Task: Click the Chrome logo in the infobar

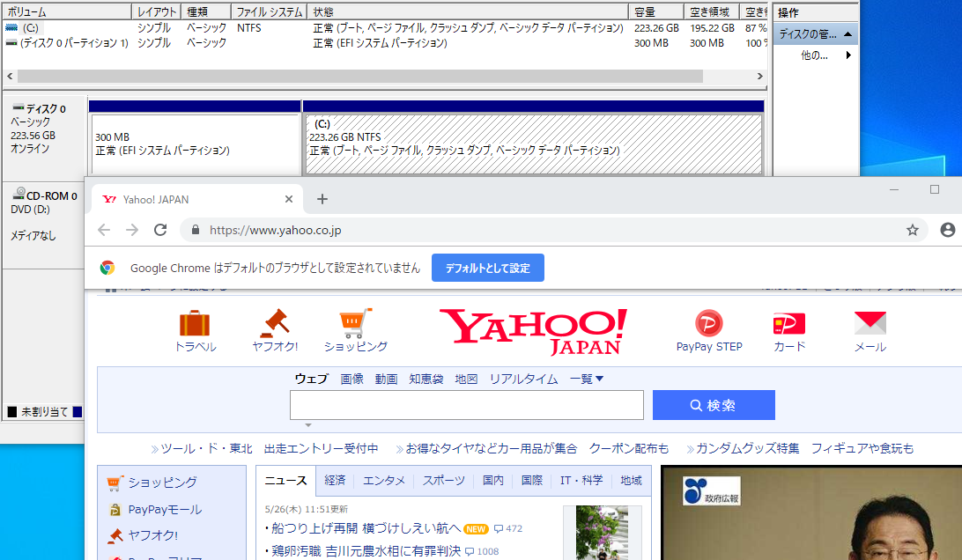Action: pyautogui.click(x=107, y=268)
